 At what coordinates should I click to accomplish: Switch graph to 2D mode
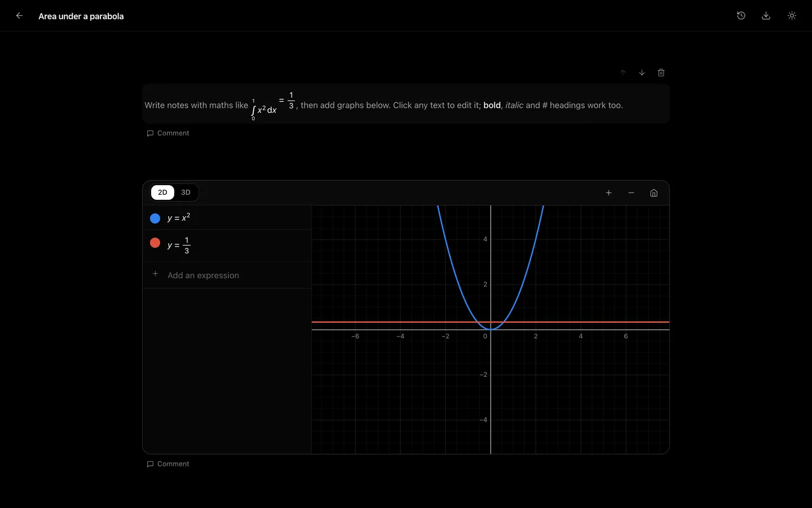point(162,192)
